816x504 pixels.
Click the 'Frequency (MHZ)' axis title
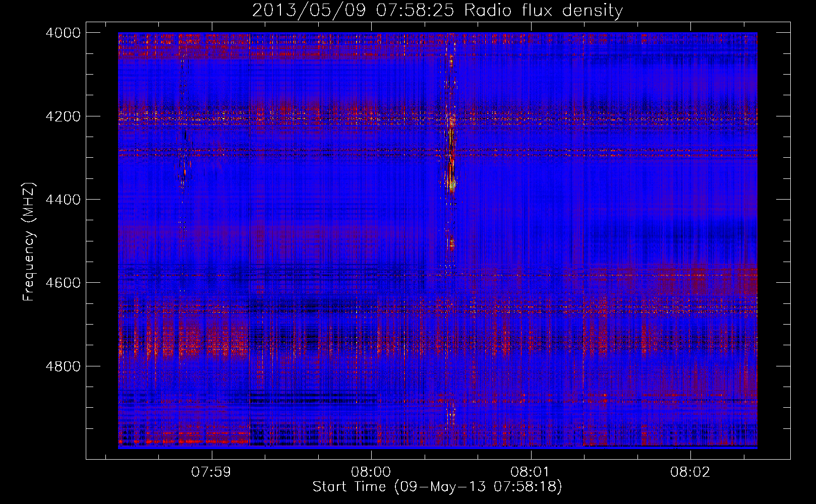(x=29, y=241)
